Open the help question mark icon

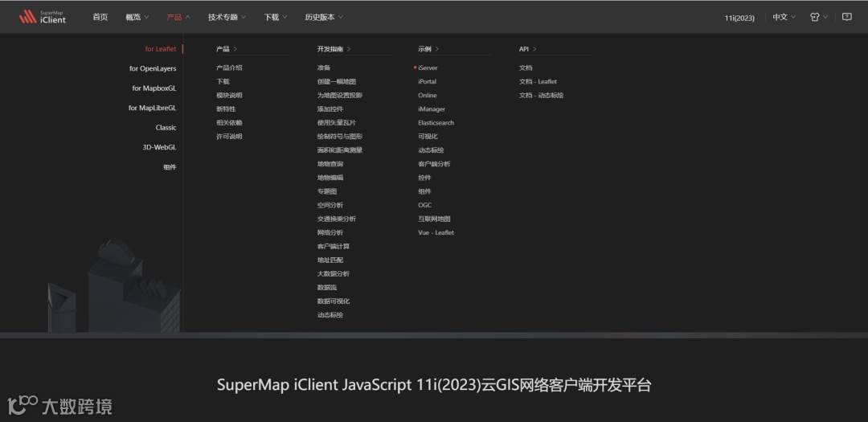(x=846, y=17)
